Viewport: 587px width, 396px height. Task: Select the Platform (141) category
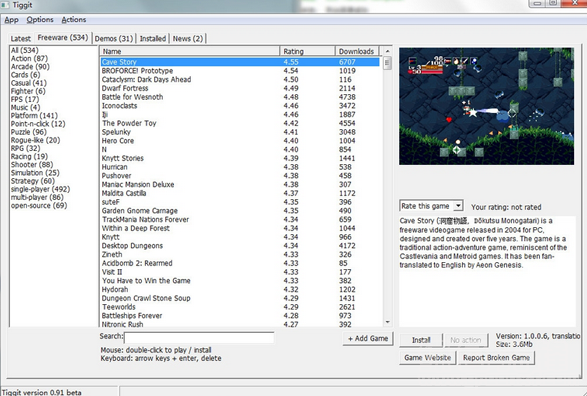(34, 116)
